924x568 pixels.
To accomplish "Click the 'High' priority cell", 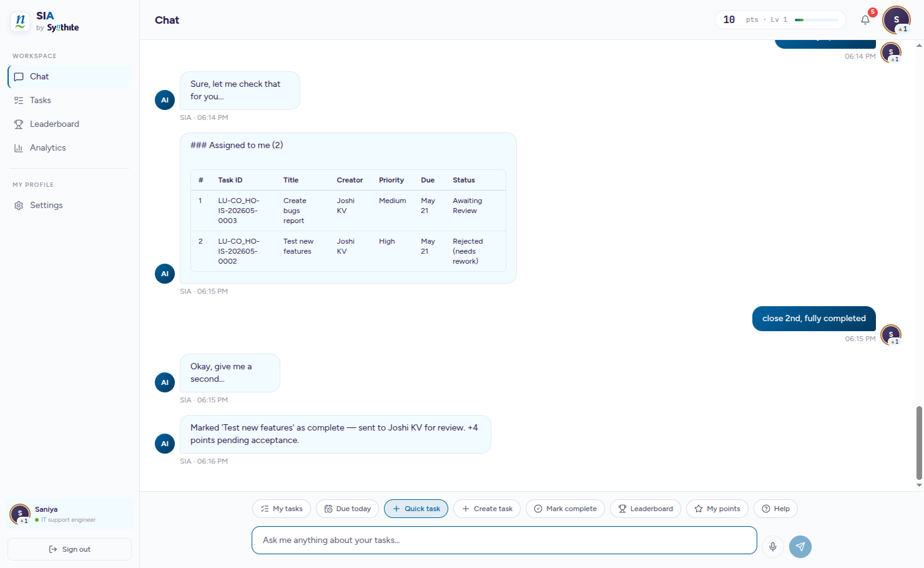I will (387, 241).
